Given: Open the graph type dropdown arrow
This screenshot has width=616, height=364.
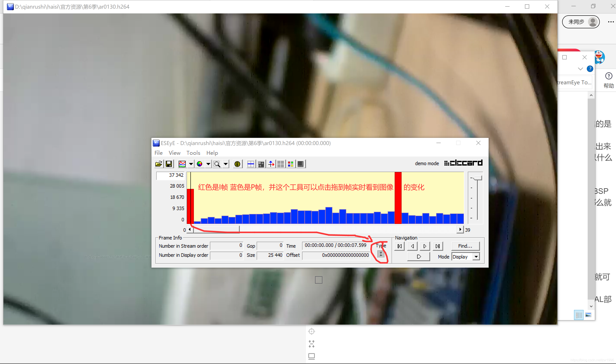Looking at the screenshot, I should click(x=191, y=164).
